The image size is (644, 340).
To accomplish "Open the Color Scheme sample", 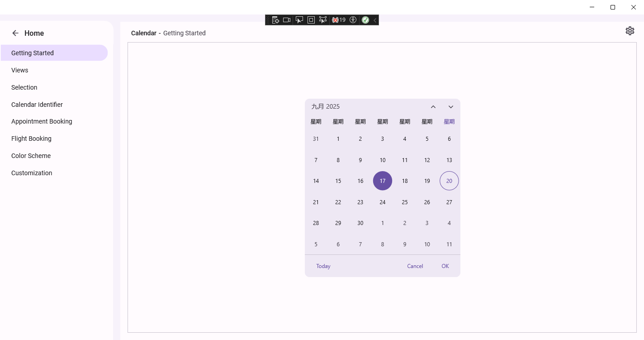I will [x=54, y=156].
